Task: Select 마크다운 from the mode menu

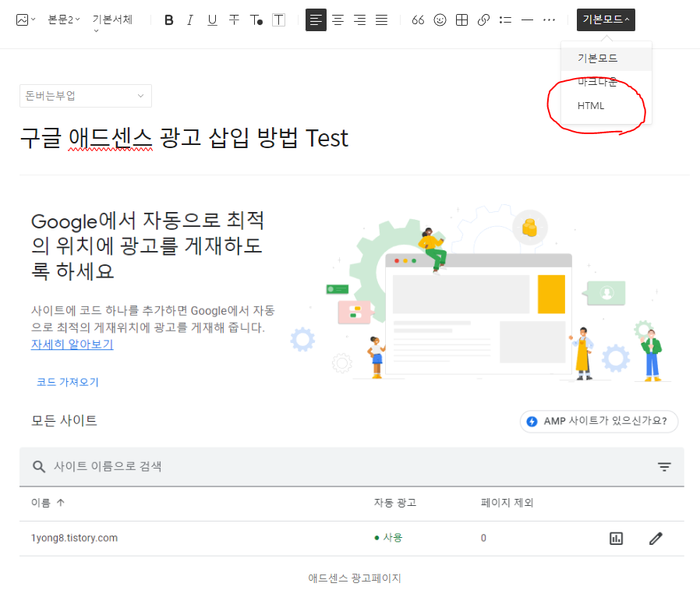Action: point(606,82)
